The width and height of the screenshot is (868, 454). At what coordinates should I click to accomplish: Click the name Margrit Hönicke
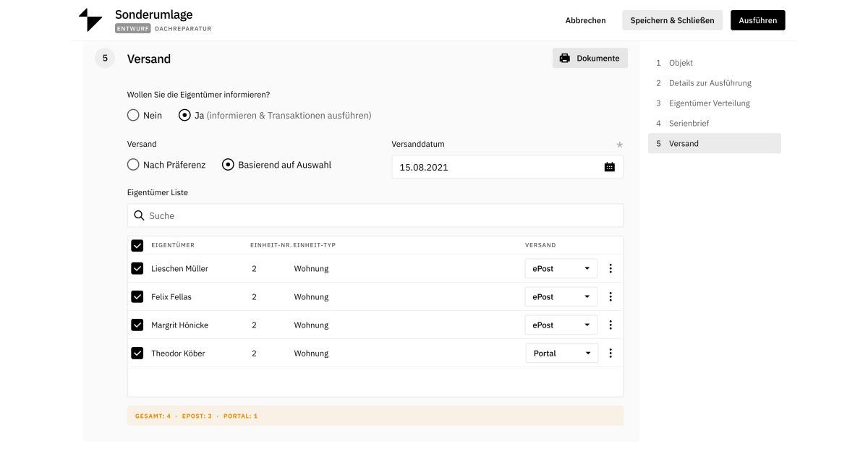(179, 325)
